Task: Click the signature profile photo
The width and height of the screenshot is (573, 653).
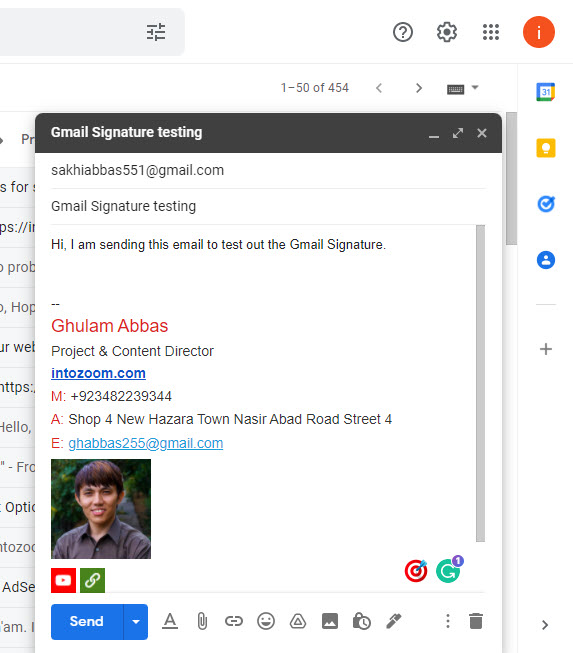Action: pos(101,509)
